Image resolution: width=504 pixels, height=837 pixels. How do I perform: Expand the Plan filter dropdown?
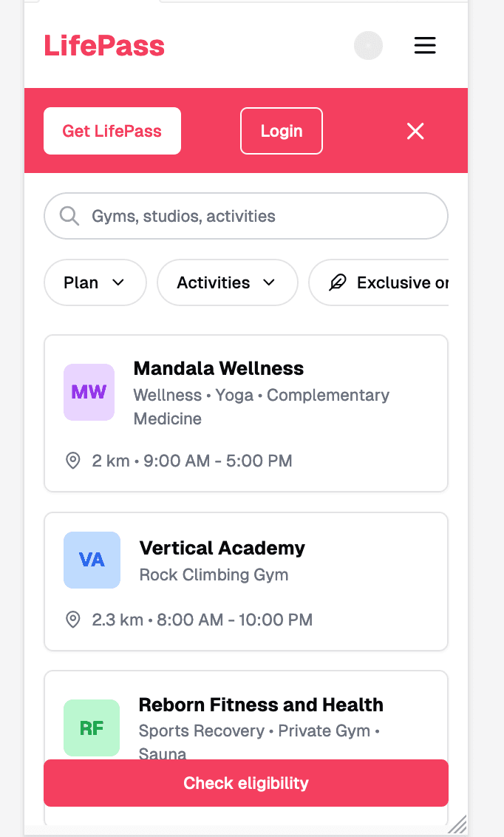pos(95,282)
